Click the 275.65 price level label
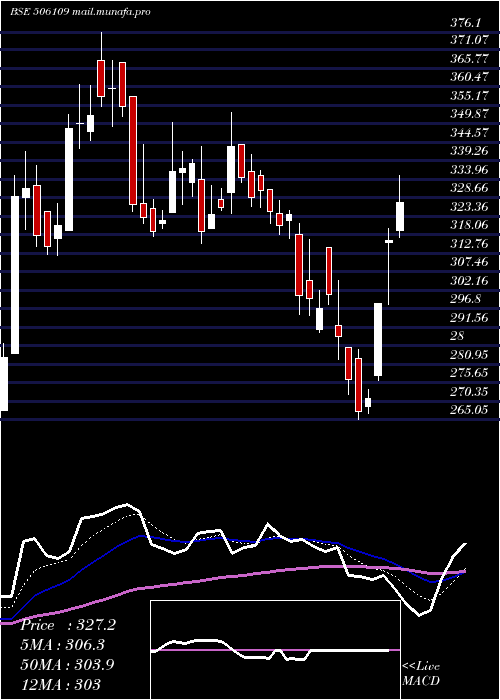Viewport: 500px width, 700px height. tap(469, 373)
